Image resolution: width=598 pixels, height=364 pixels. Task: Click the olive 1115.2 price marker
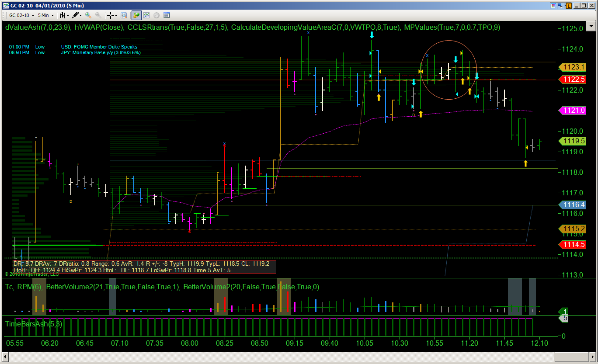click(x=573, y=229)
